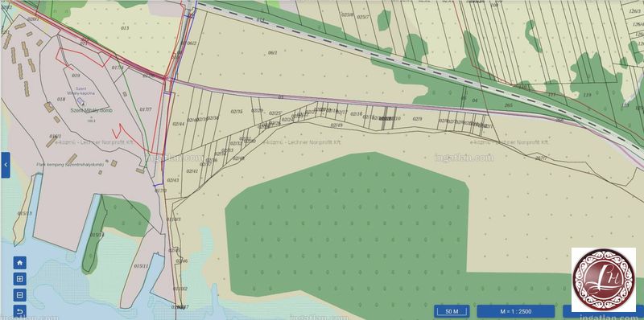Click the home view map button

19,263
